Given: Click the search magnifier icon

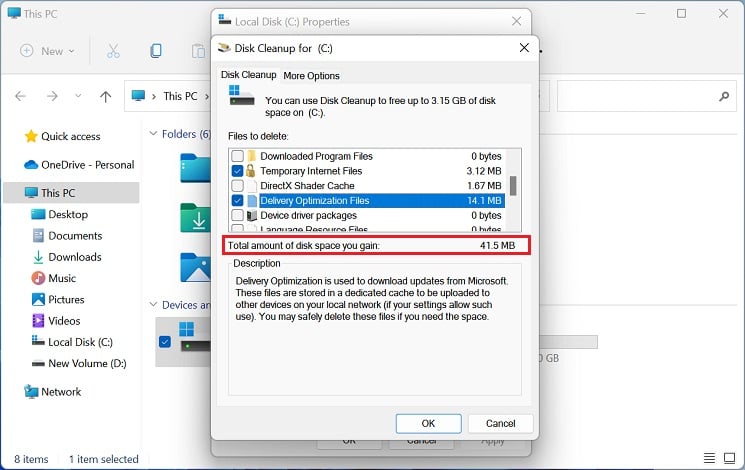Looking at the screenshot, I should [x=724, y=96].
